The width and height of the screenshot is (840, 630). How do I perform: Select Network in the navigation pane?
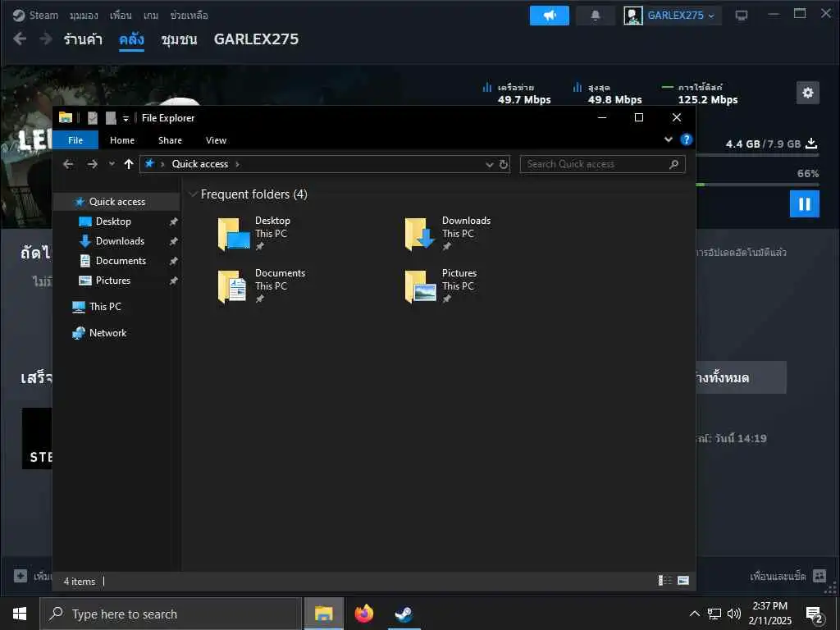(x=107, y=333)
